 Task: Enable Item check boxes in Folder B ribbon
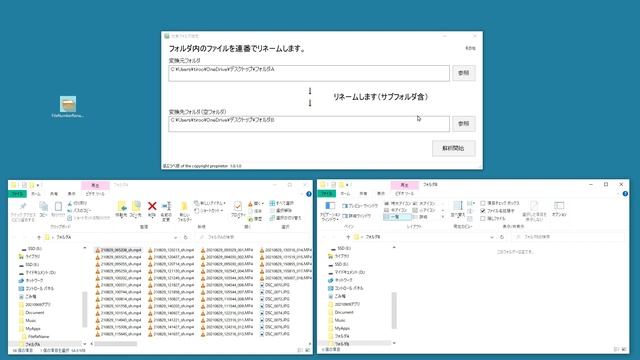pyautogui.click(x=483, y=203)
